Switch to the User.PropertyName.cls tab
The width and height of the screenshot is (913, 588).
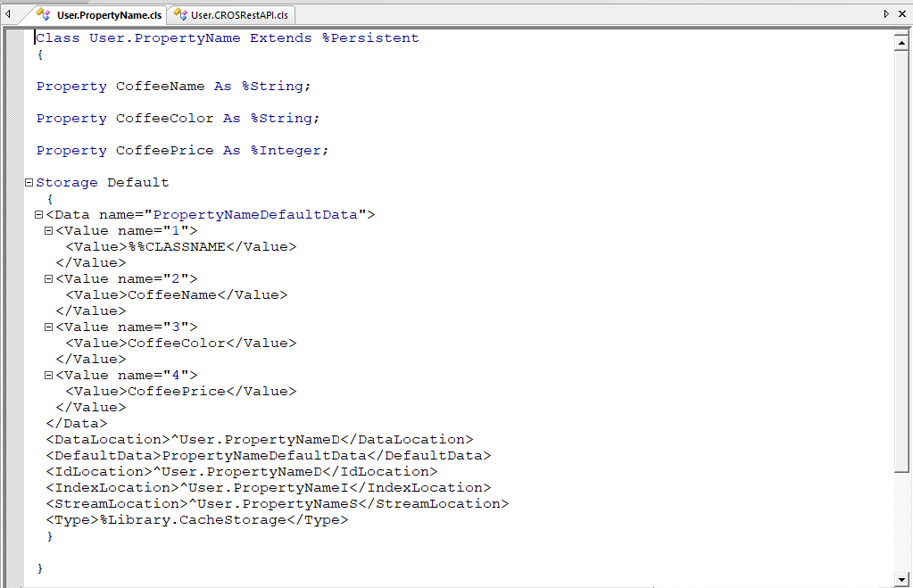tap(99, 15)
